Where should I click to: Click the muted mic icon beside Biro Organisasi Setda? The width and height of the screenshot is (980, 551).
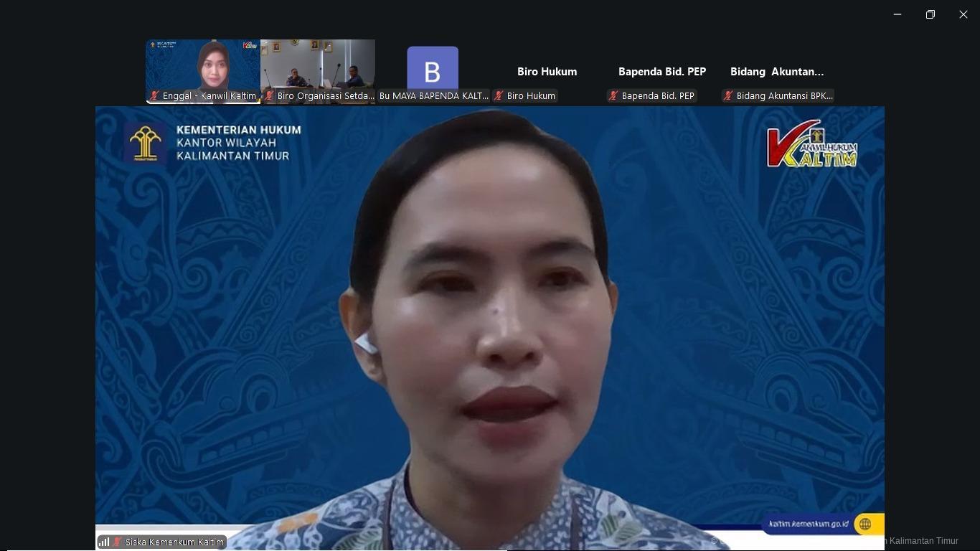click(269, 96)
